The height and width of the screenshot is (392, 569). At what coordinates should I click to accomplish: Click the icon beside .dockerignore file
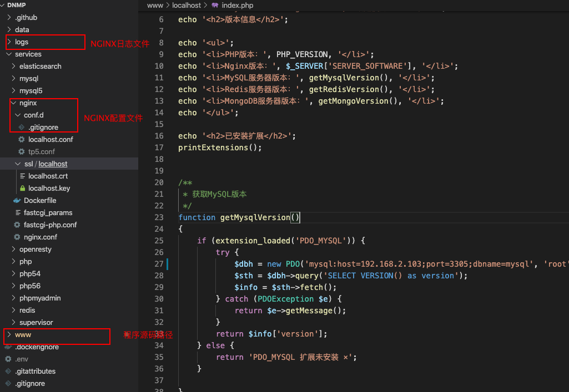coord(8,347)
